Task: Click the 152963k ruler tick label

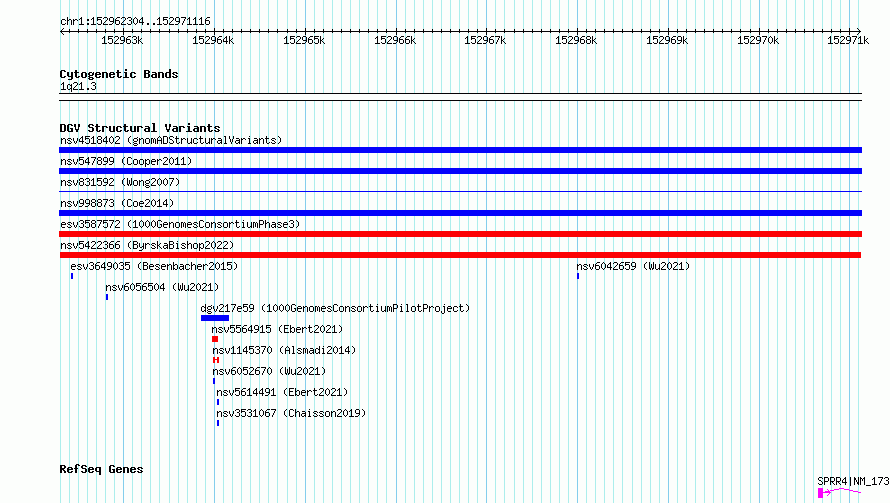Action: (122, 40)
